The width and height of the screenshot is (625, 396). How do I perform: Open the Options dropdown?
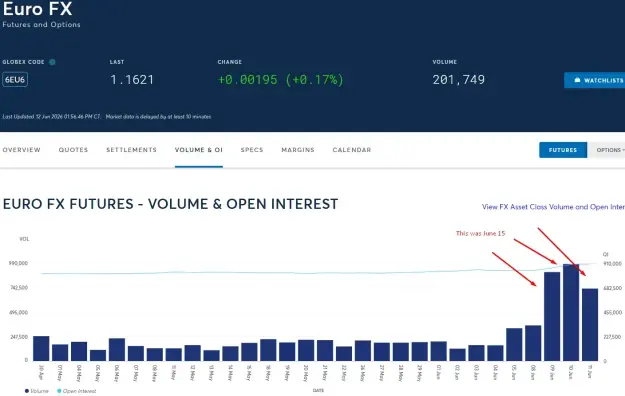click(606, 150)
